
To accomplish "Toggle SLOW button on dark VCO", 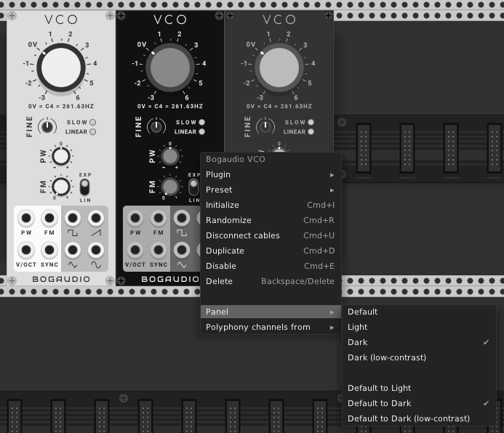I will click(x=202, y=122).
